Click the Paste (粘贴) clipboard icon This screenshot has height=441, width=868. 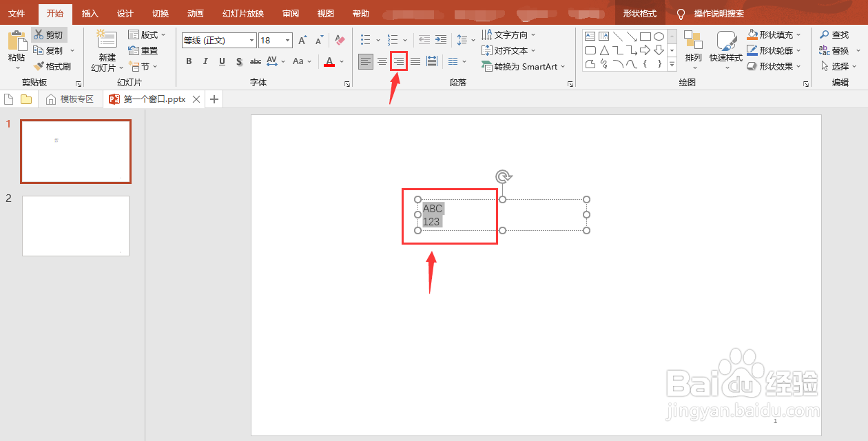pos(17,41)
